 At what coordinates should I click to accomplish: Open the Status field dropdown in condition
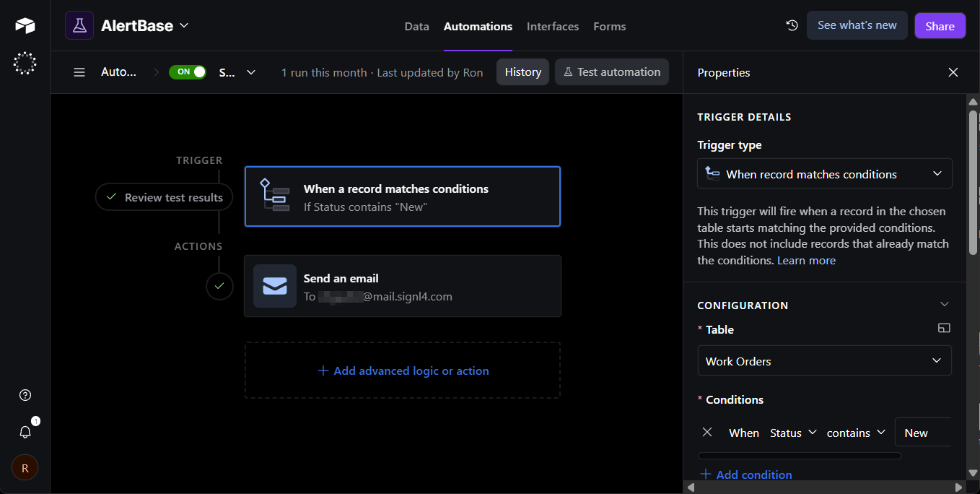point(793,433)
